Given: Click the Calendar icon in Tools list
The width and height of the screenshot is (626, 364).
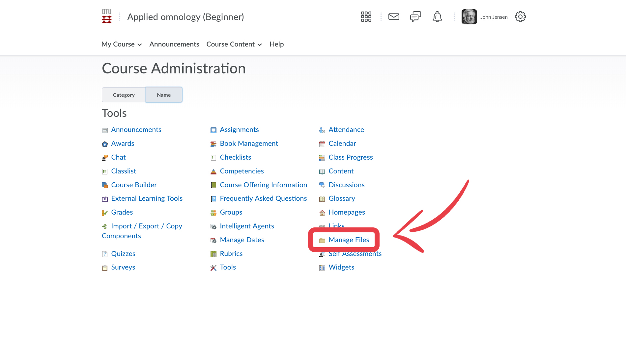Looking at the screenshot, I should (322, 144).
